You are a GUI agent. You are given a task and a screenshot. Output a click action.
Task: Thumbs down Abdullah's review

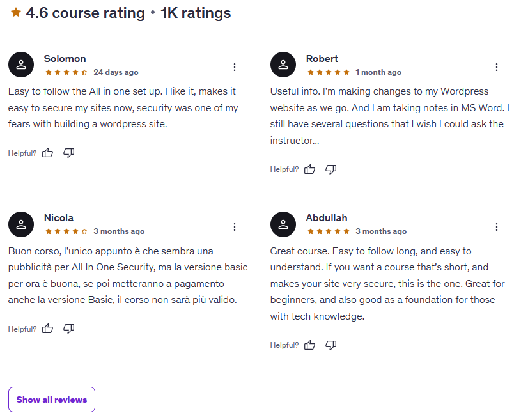click(331, 345)
